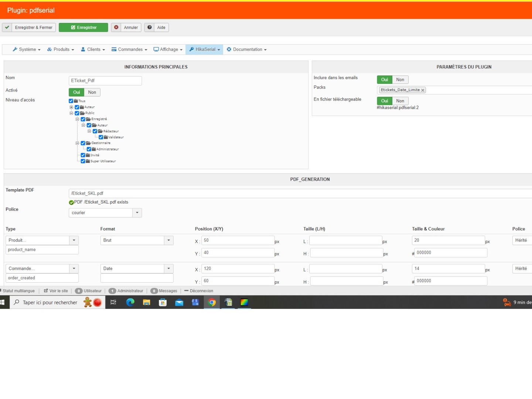Open the HikaSerial menu
532x399 pixels.
click(204, 50)
